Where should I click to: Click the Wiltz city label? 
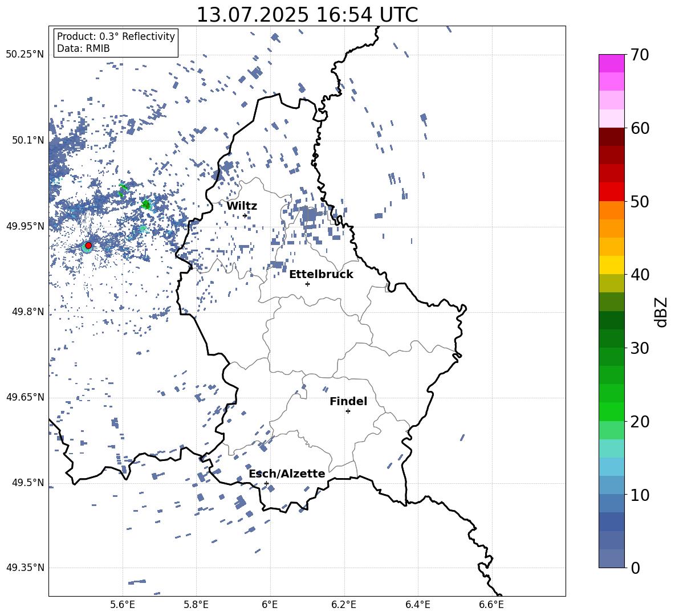pyautogui.click(x=242, y=206)
